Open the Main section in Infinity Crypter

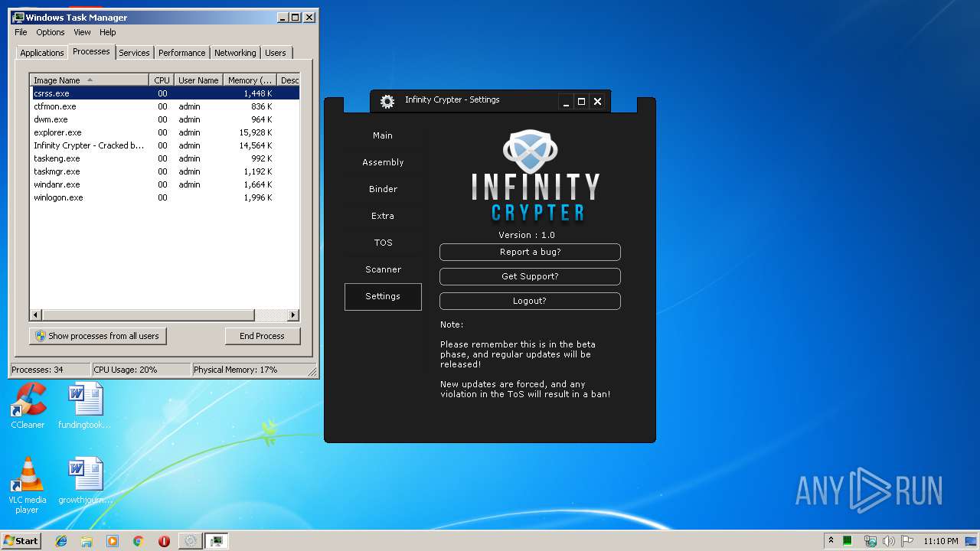point(383,135)
